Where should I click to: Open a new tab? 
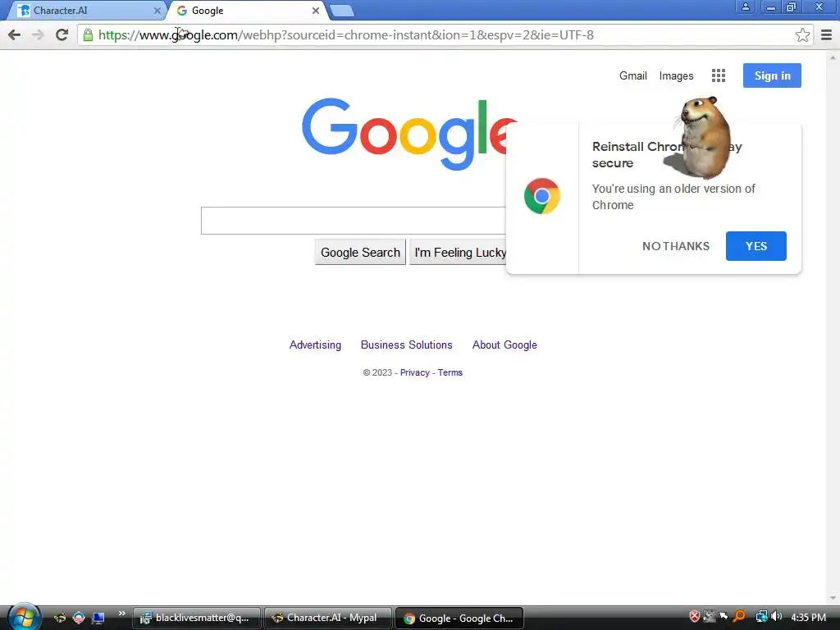point(341,11)
